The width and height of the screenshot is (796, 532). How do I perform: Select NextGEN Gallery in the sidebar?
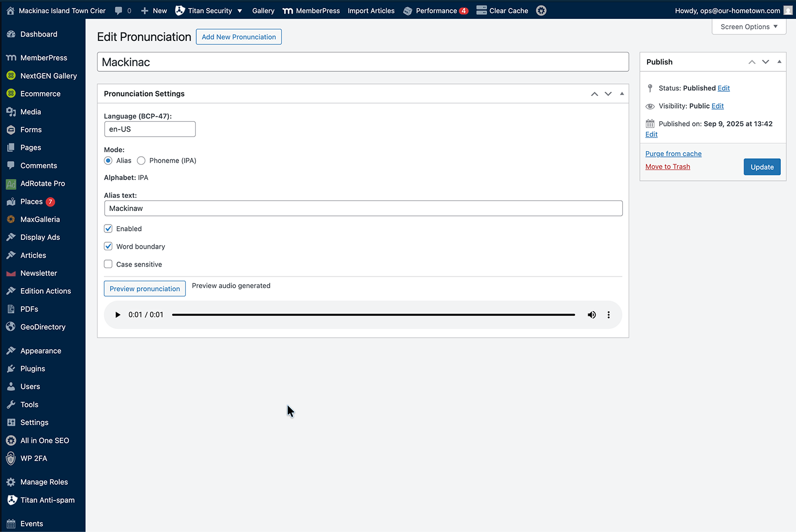tap(48, 76)
